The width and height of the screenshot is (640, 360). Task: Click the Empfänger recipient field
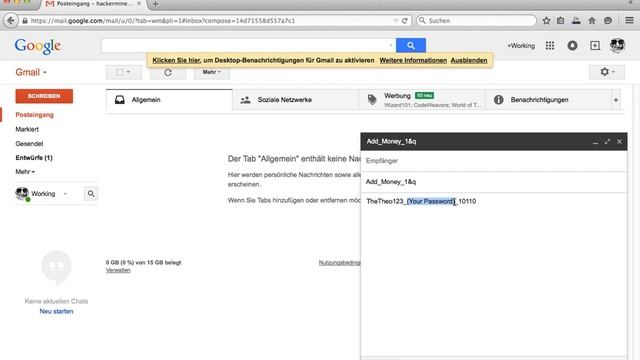coord(494,161)
